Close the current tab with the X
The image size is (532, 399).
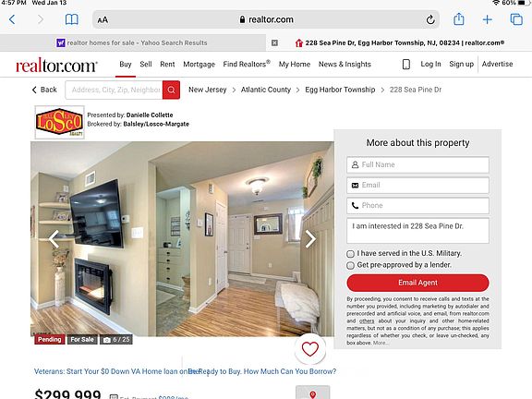274,42
